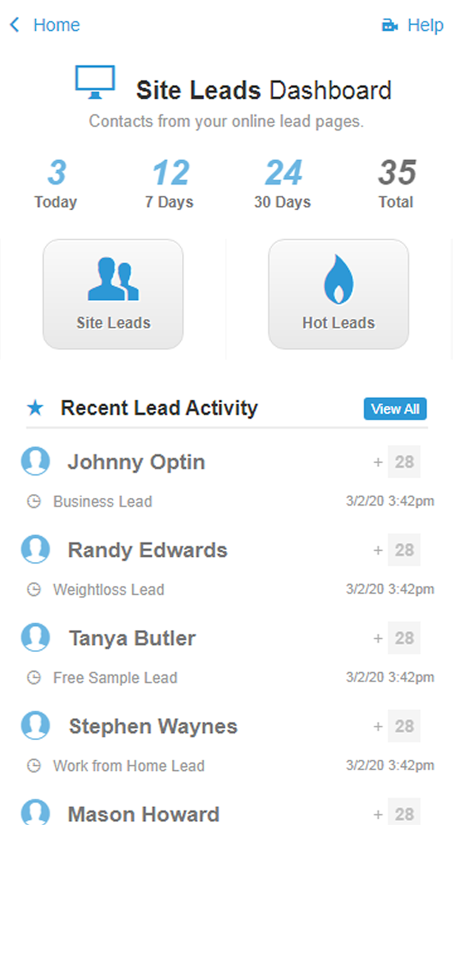Select the star icon next to Recent Lead Activity
This screenshot has width=453, height=980.
(35, 407)
